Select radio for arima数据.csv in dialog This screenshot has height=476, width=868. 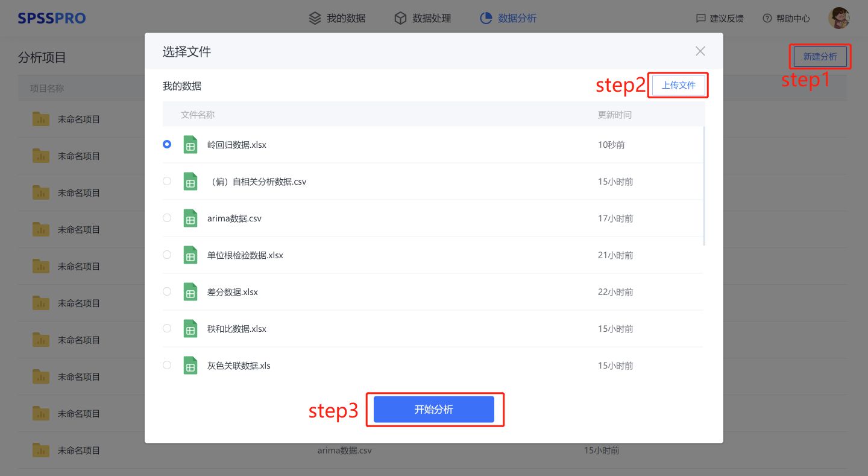(167, 218)
